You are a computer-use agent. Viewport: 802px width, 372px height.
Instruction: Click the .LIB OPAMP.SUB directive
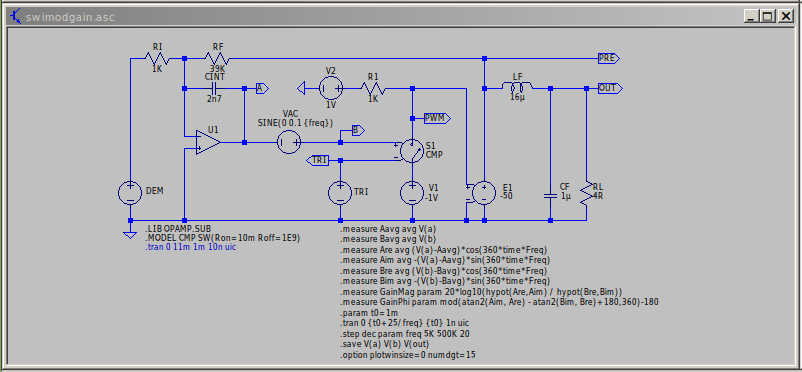click(x=177, y=228)
